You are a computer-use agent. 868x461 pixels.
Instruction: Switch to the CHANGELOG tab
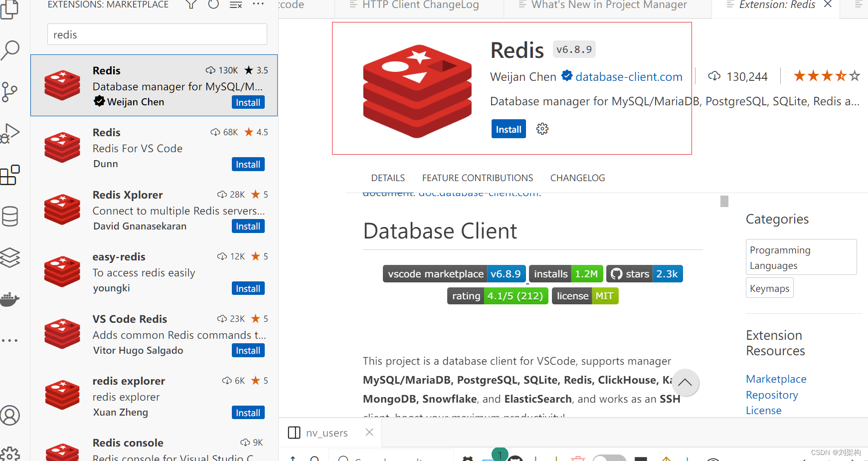[577, 178]
